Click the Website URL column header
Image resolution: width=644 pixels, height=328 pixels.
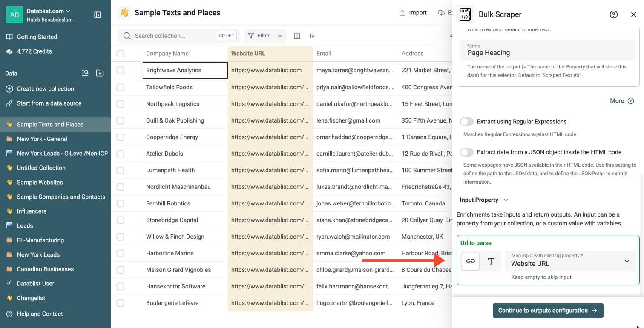click(x=270, y=54)
